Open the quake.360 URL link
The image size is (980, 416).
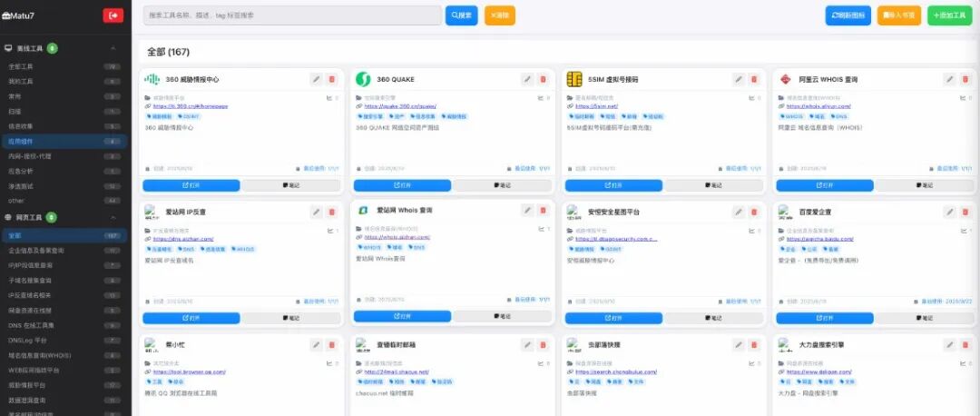(400, 106)
